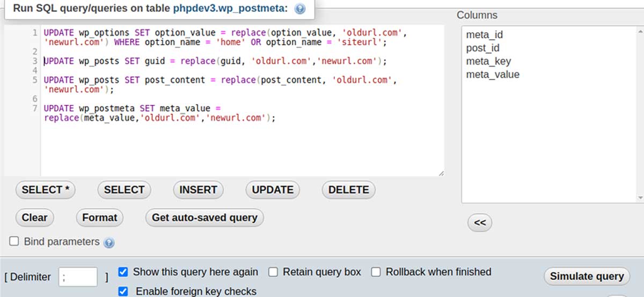
Task: Insert an UPDATE query template
Action: click(x=273, y=190)
